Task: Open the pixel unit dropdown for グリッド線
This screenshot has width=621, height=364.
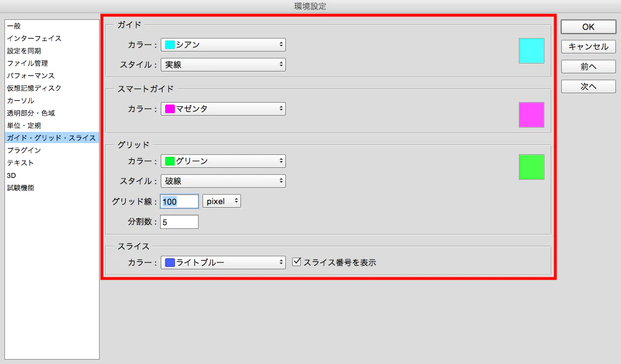Action: pyautogui.click(x=222, y=201)
